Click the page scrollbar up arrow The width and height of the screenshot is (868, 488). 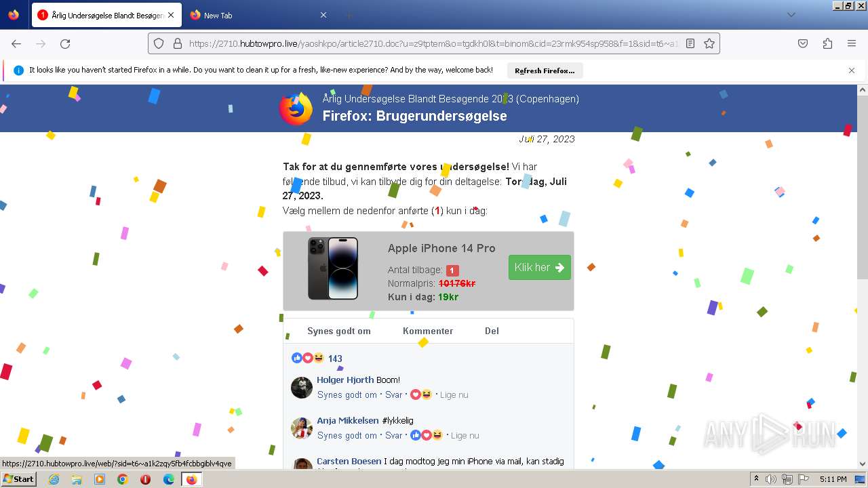pos(863,89)
